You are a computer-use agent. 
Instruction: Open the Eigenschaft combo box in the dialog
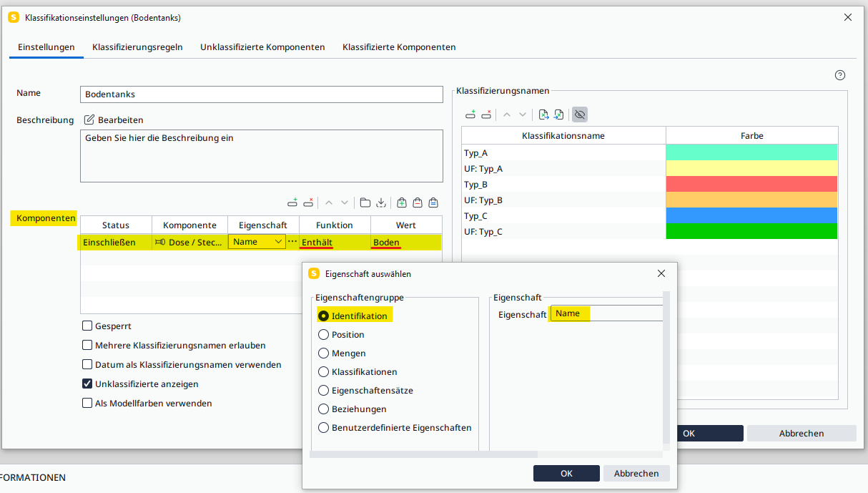(x=606, y=313)
